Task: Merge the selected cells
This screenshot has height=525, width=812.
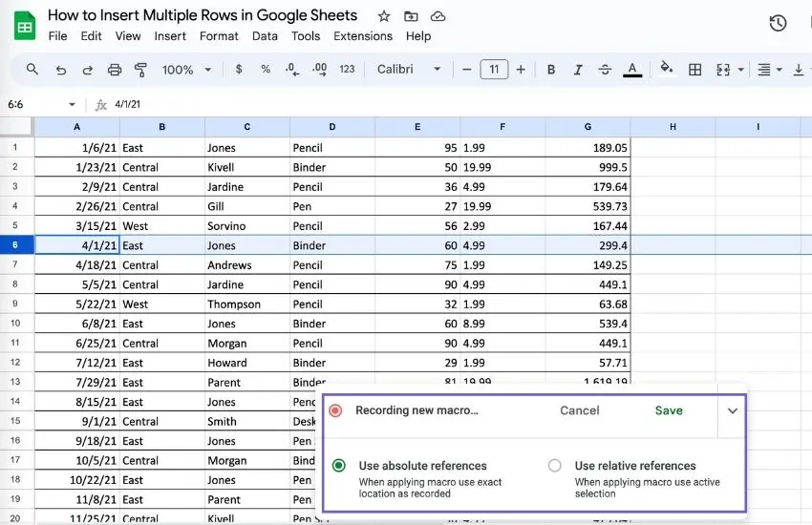Action: (723, 70)
